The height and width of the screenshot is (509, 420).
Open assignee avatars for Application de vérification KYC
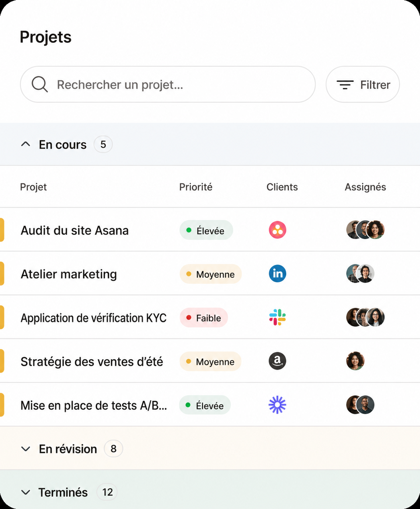tap(365, 317)
